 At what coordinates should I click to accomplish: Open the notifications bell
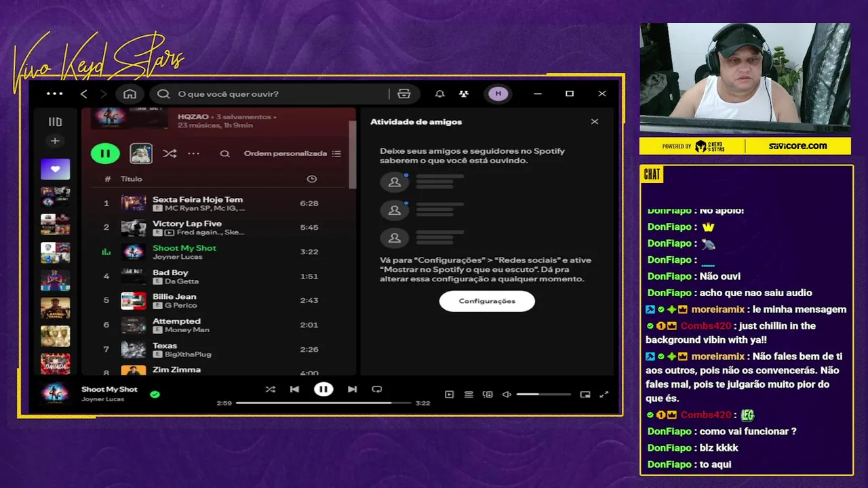tap(439, 94)
